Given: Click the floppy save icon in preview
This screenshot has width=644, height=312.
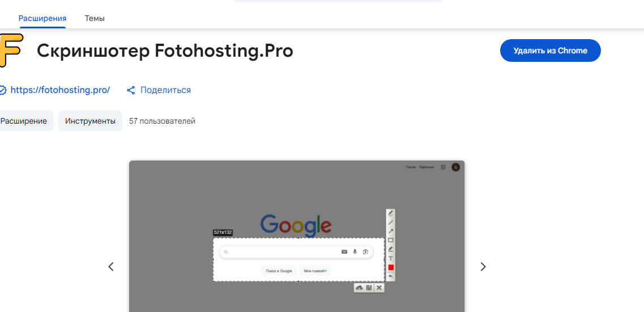Looking at the screenshot, I should pos(369,288).
